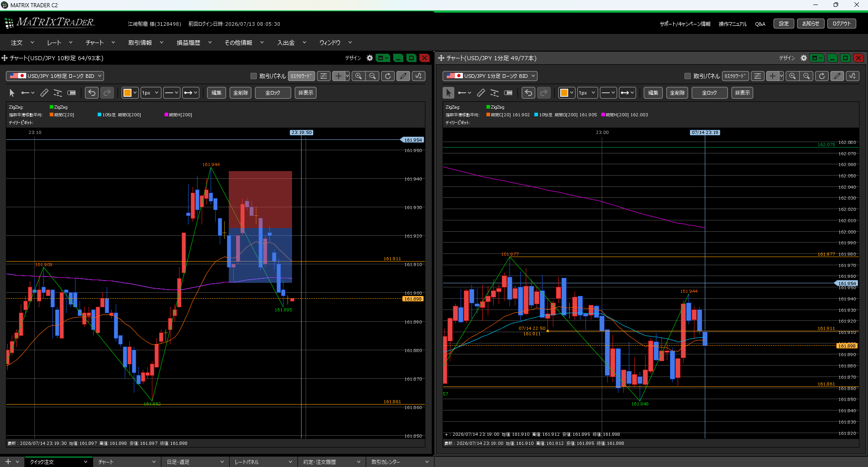Undo last drawing in 10秒足 chart
This screenshot has height=467, width=868.
(x=92, y=93)
